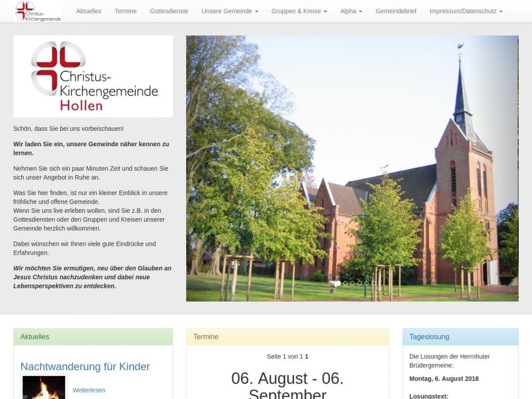Viewport: 532px width, 399px height.
Task: Select the fourth slideshow indicator dot
Action: (x=352, y=284)
